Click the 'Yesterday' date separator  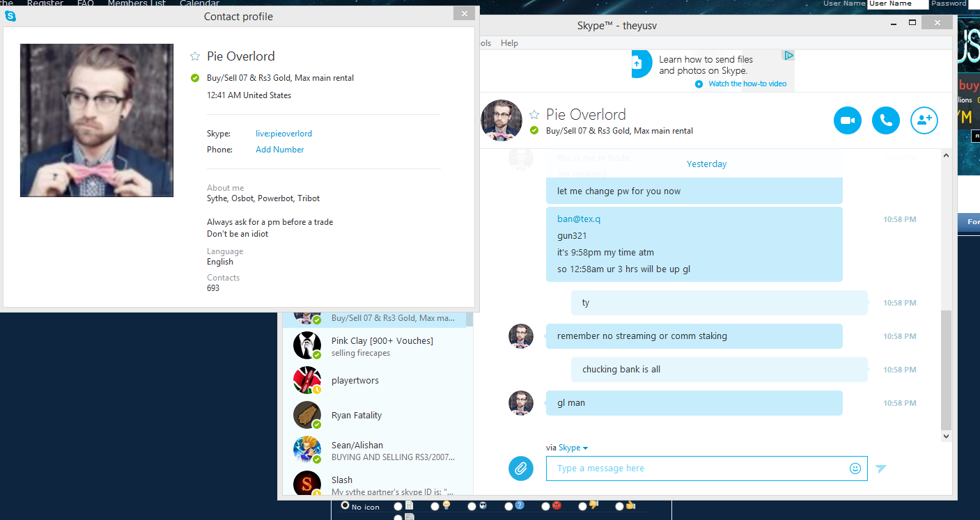point(706,164)
